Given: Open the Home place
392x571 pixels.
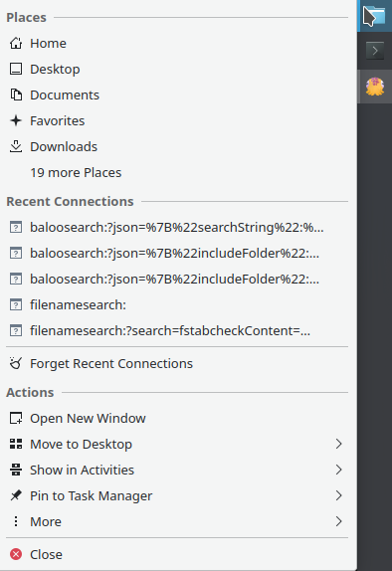Looking at the screenshot, I should click(177, 44).
